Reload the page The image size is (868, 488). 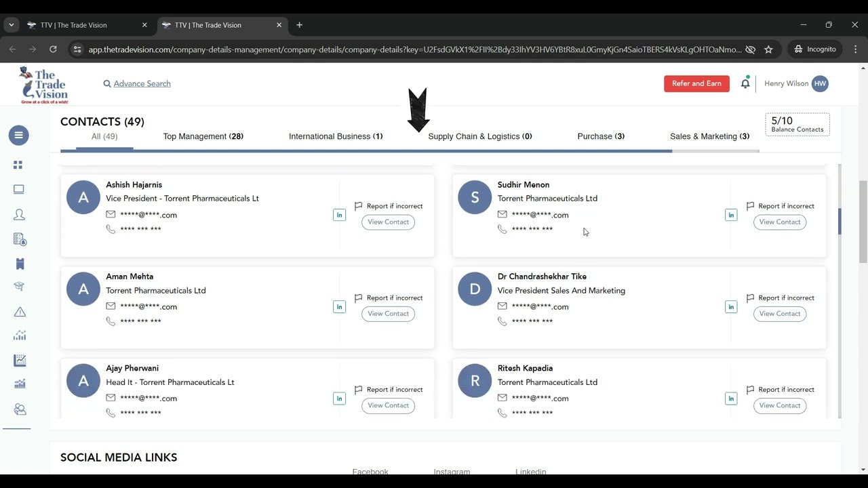pyautogui.click(x=53, y=49)
